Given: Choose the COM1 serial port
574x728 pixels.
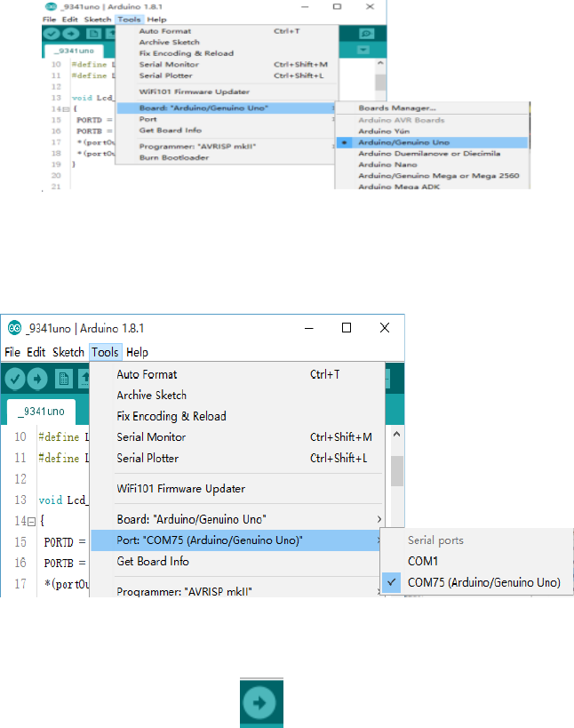Looking at the screenshot, I should coord(476,561).
